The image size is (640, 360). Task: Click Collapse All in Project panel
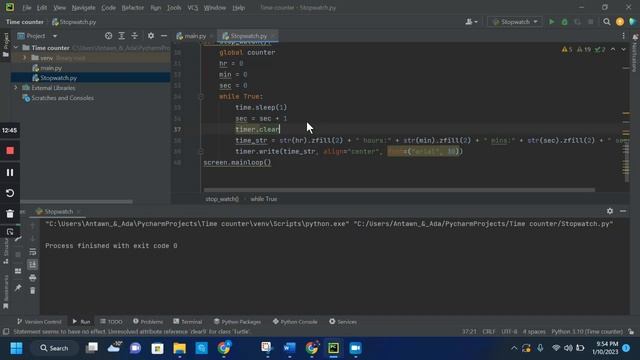[x=134, y=36]
